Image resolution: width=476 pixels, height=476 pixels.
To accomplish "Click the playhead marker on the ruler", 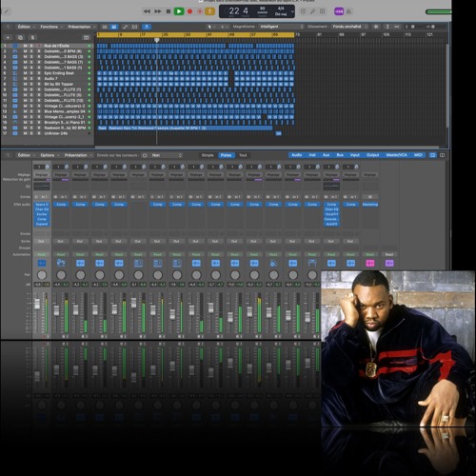I will coord(156,40).
